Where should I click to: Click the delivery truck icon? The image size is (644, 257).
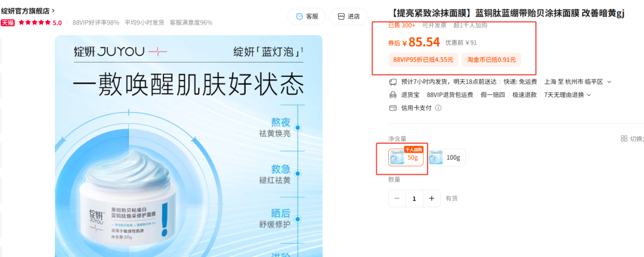[x=392, y=82]
